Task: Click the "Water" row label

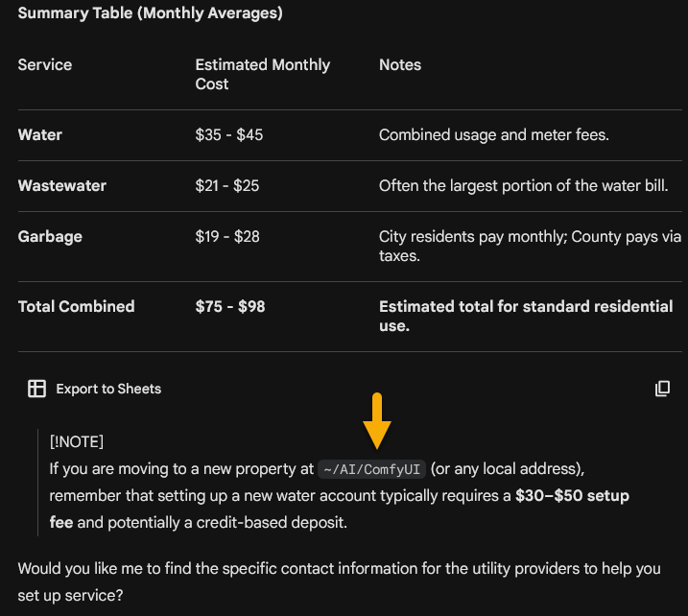Action: (40, 135)
